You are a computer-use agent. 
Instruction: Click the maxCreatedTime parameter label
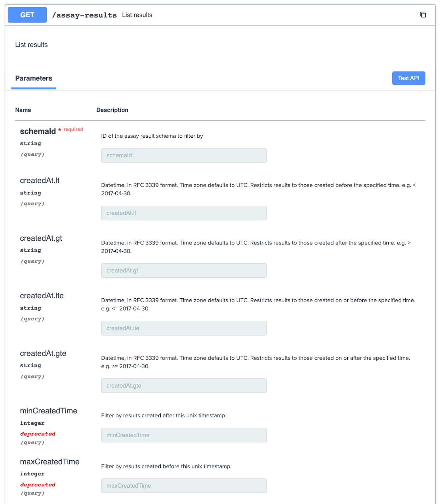click(50, 462)
